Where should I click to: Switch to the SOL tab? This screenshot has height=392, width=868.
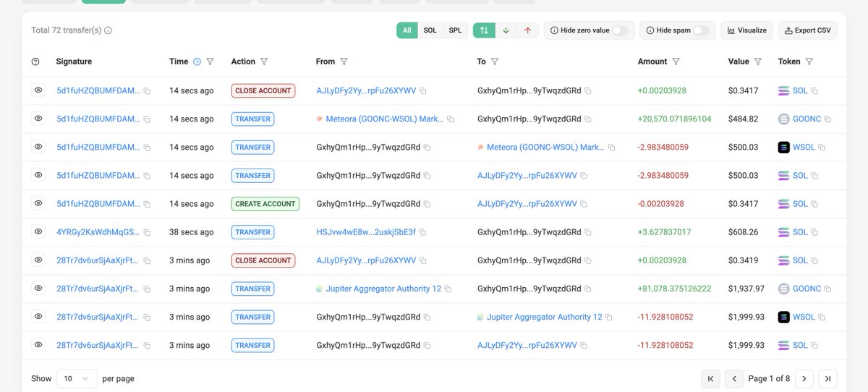[x=430, y=30]
